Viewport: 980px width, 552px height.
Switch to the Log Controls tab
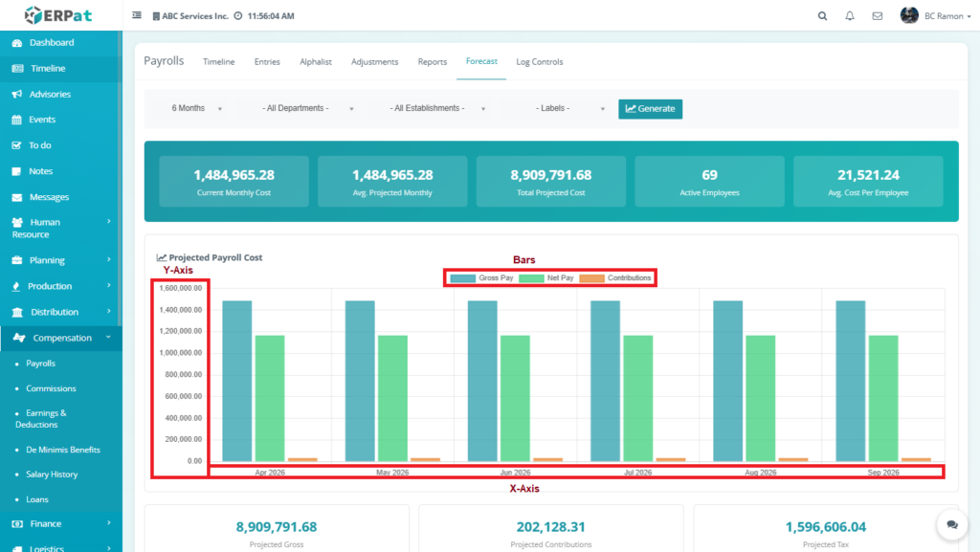click(x=540, y=62)
